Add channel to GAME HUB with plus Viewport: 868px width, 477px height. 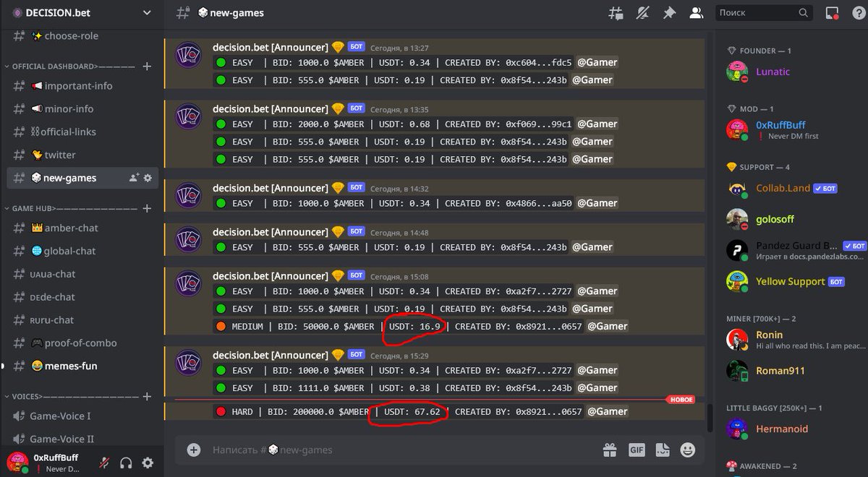click(x=147, y=208)
